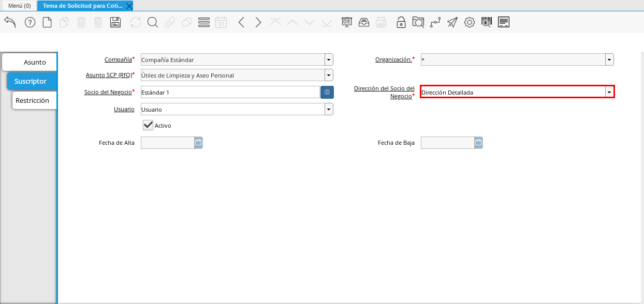
Task: Click the Útiles de Limpieza combo field
Action: pyautogui.click(x=233, y=75)
